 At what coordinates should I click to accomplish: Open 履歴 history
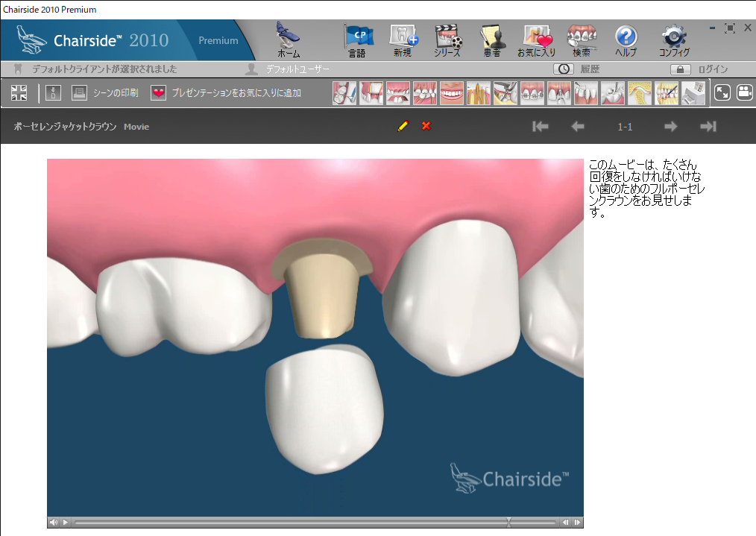tap(590, 69)
